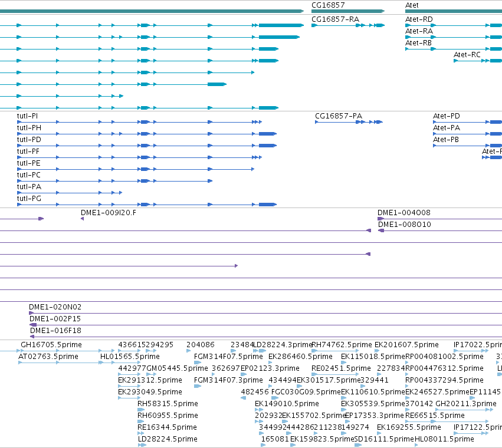Click the DME1-016F18 clone label
The height and width of the screenshot is (448, 502).
pyautogui.click(x=55, y=331)
